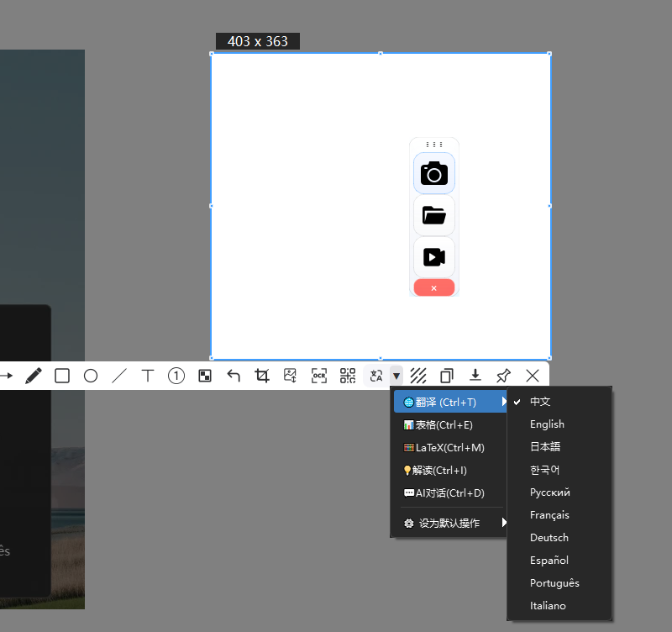Select the Pen annotation tool
Image resolution: width=672 pixels, height=632 pixels.
coord(34,376)
